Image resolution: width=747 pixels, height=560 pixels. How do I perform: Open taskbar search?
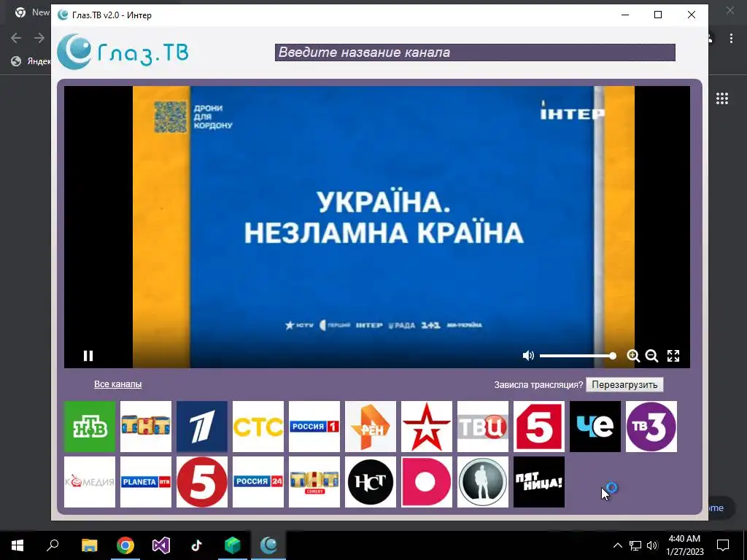pyautogui.click(x=53, y=545)
